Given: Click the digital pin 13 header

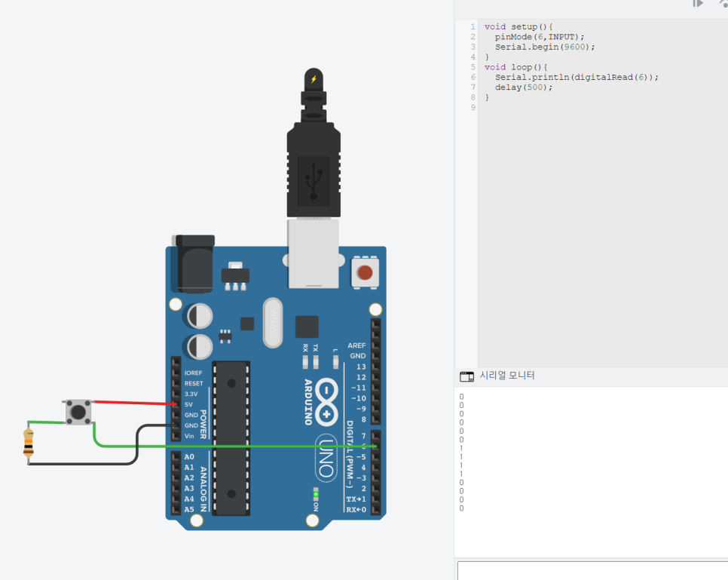Looking at the screenshot, I should pos(375,367).
